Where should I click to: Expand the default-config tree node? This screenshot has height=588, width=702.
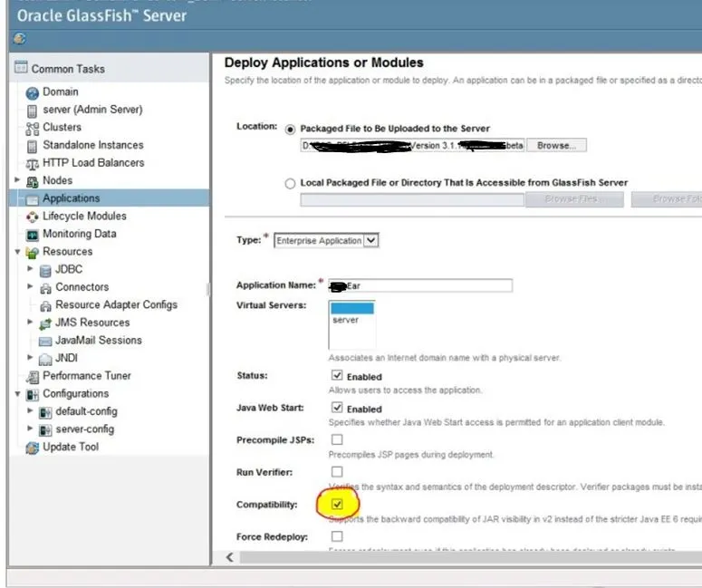30,410
